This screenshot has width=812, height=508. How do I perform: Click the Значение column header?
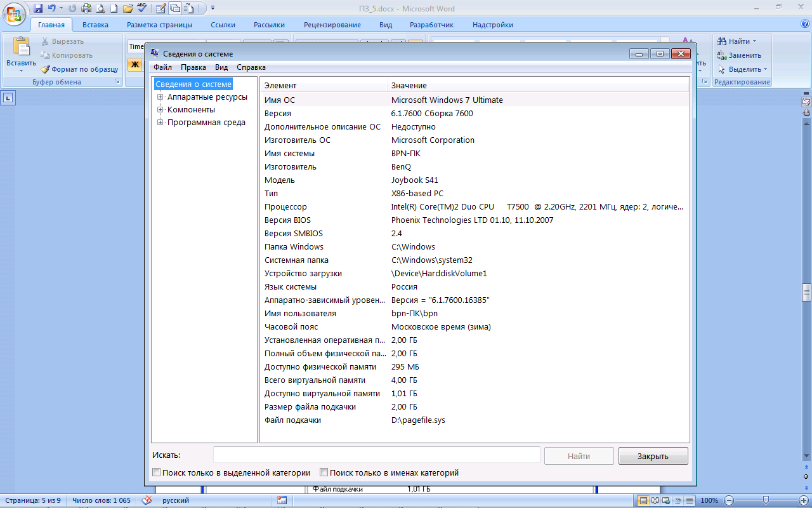coord(538,85)
